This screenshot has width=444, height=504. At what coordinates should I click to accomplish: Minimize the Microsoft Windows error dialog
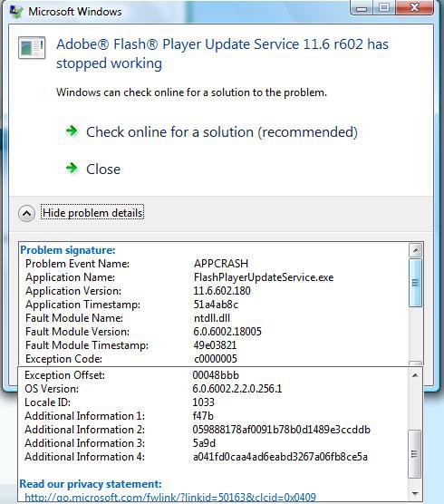(362, 8)
